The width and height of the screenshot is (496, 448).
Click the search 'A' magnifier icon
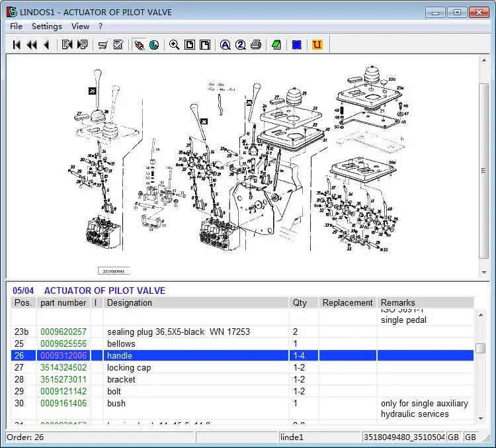[226, 44]
